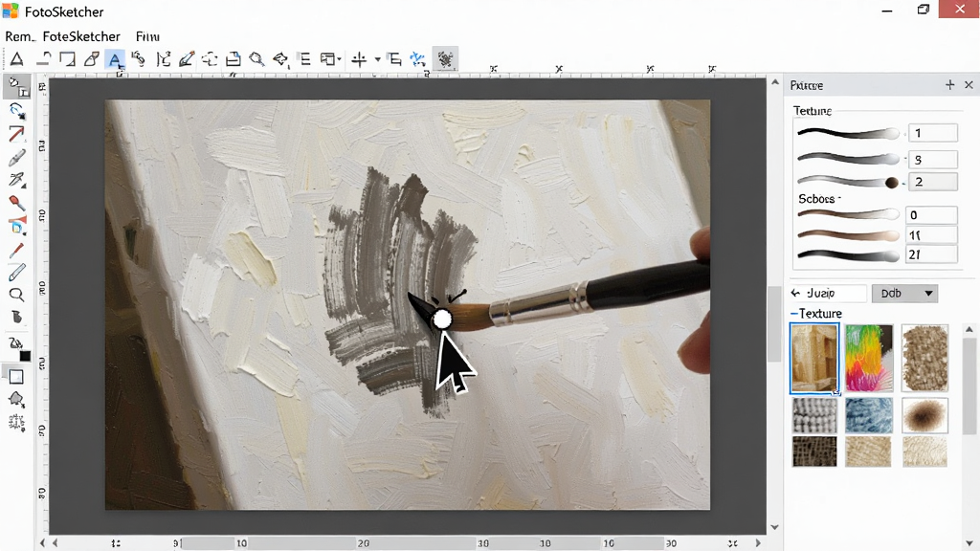Click the canvas vertical scrollbar down arrow
This screenshot has width=980, height=551.
click(775, 527)
